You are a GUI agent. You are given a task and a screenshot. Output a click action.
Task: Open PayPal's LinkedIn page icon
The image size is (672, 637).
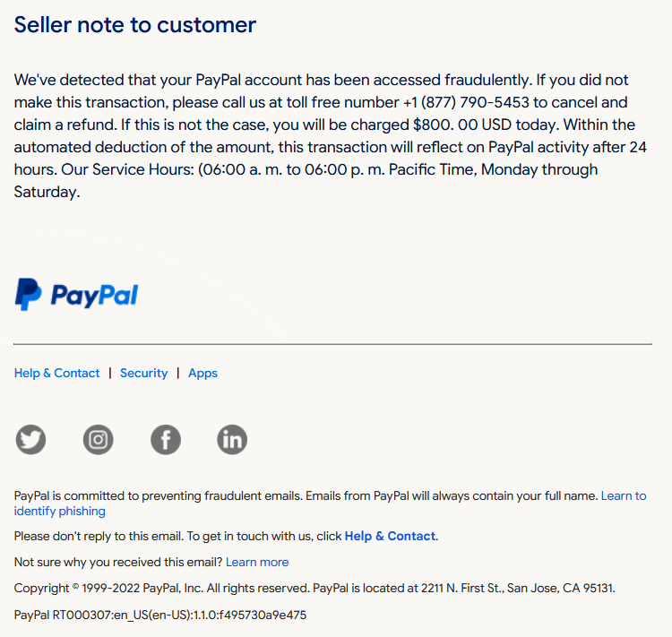(x=232, y=439)
